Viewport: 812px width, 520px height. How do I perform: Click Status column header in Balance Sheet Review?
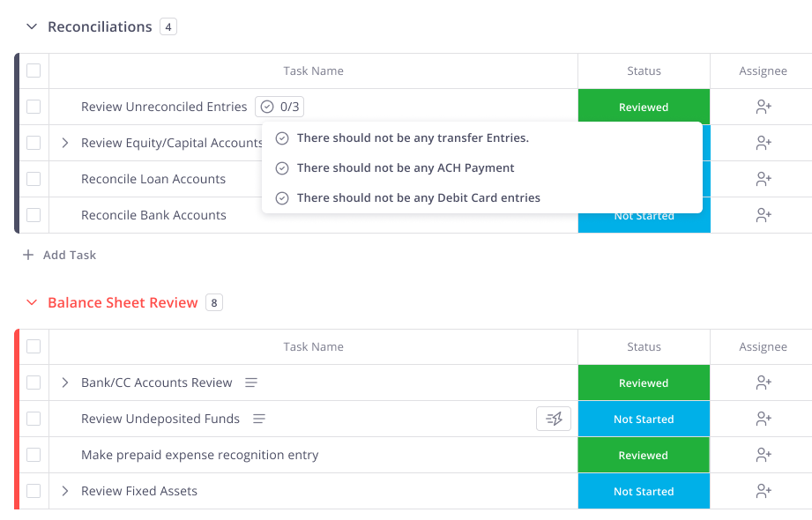point(644,347)
